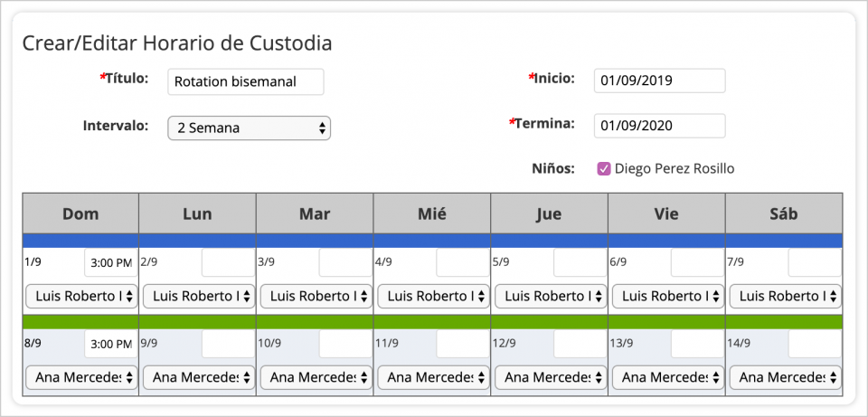
Task: Open the Luis Roberto dropdown under Sáb 7/9
Action: pyautogui.click(x=786, y=297)
